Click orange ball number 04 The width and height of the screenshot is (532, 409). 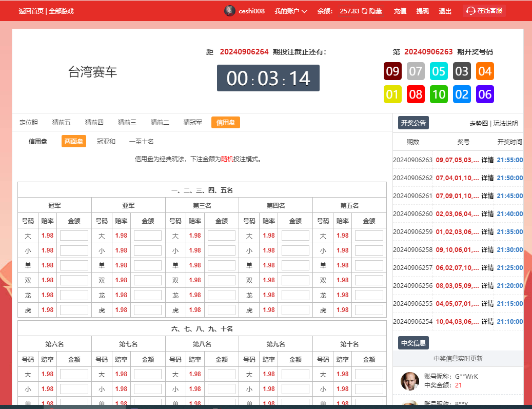pos(485,71)
